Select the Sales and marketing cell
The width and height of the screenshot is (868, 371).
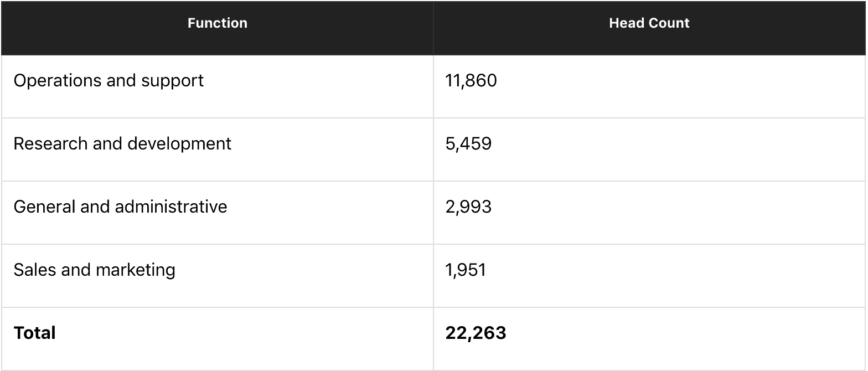[x=217, y=276]
